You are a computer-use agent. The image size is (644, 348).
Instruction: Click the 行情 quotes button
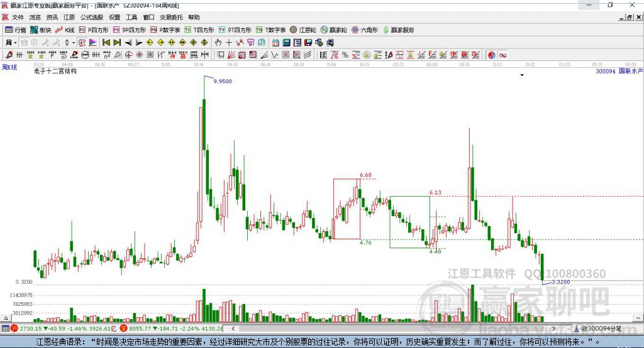point(16,30)
